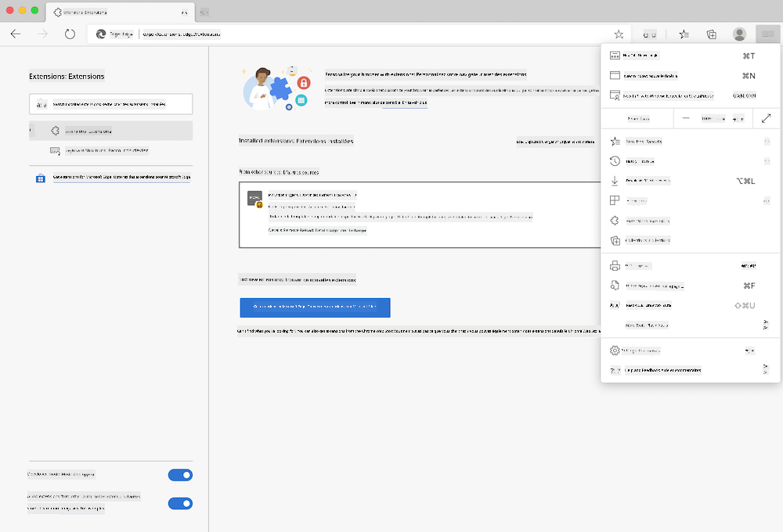Open Settings via the gear icon in menu
Image resolution: width=783 pixels, height=532 pixels.
coord(614,350)
